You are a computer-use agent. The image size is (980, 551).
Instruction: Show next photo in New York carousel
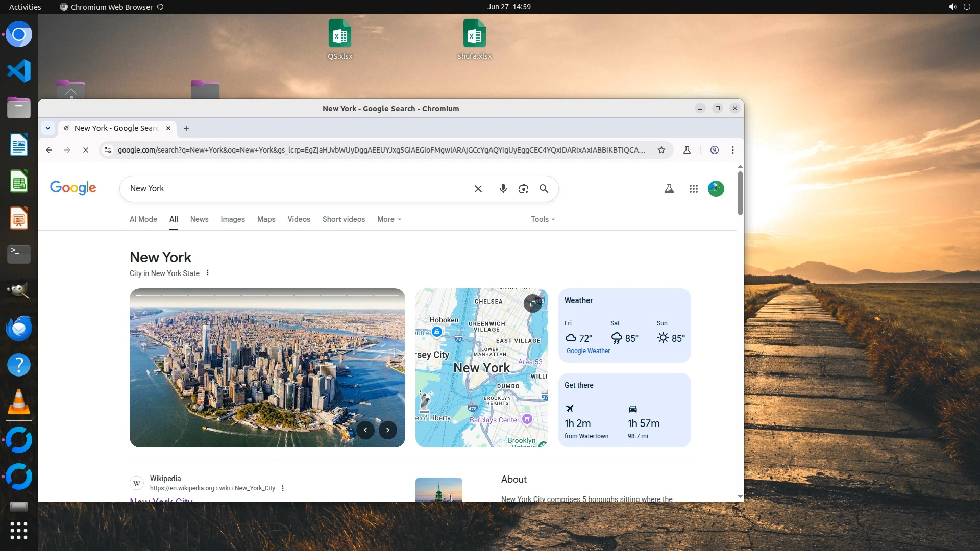click(x=388, y=430)
